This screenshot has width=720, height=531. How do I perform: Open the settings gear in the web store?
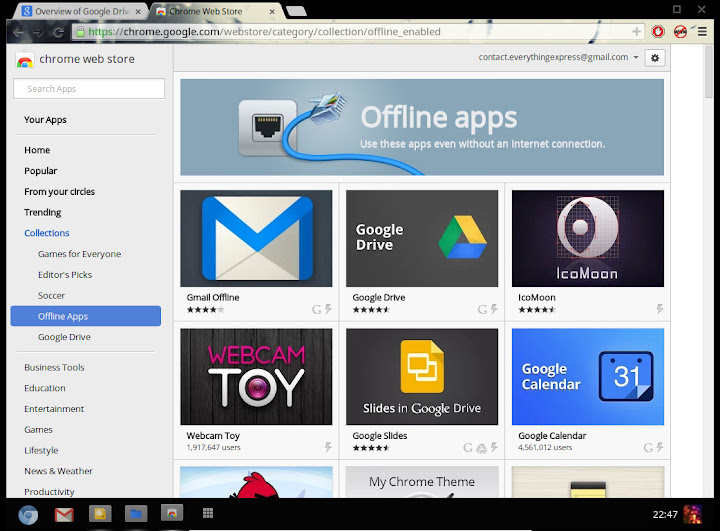655,58
